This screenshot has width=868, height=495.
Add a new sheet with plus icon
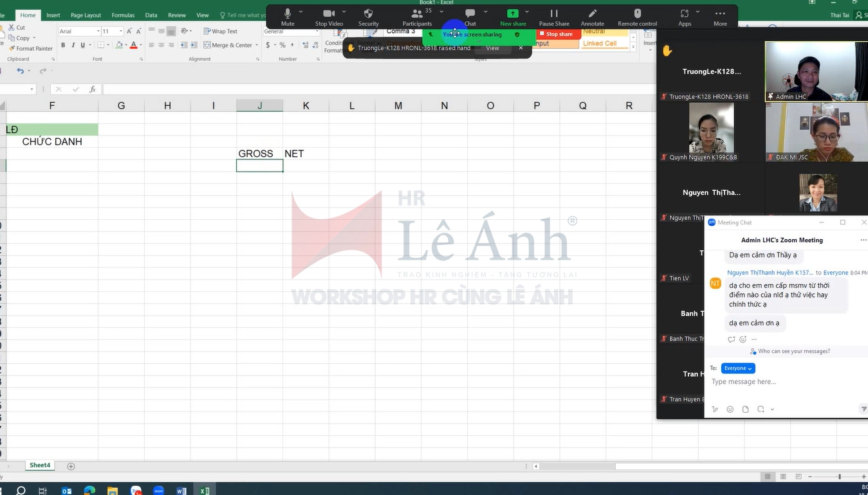(x=71, y=466)
